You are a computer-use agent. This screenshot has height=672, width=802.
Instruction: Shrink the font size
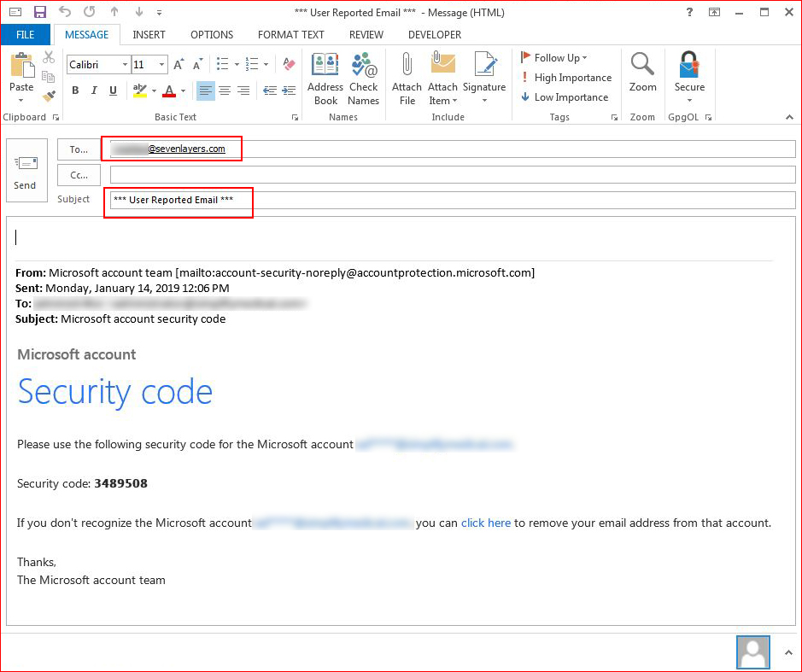[x=197, y=64]
